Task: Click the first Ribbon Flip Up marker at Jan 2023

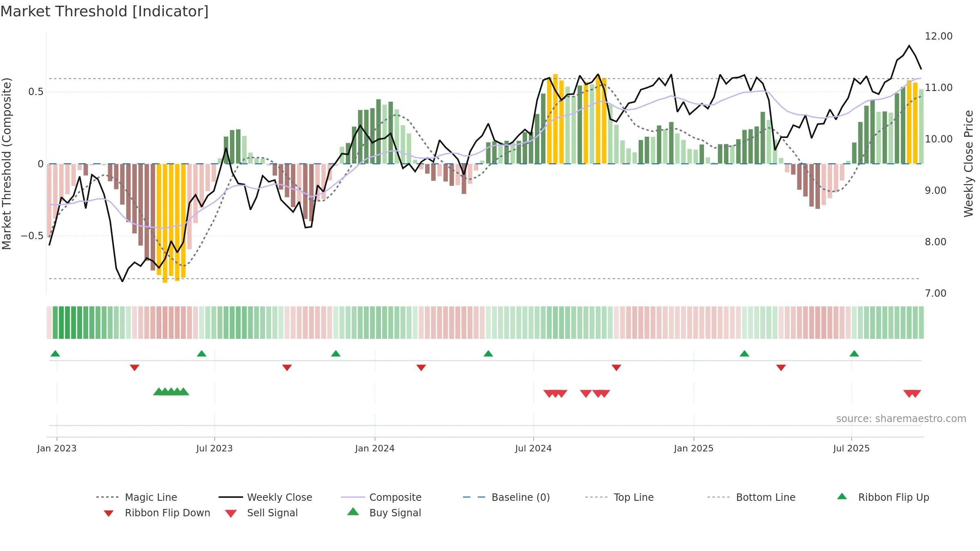Action: tap(55, 353)
